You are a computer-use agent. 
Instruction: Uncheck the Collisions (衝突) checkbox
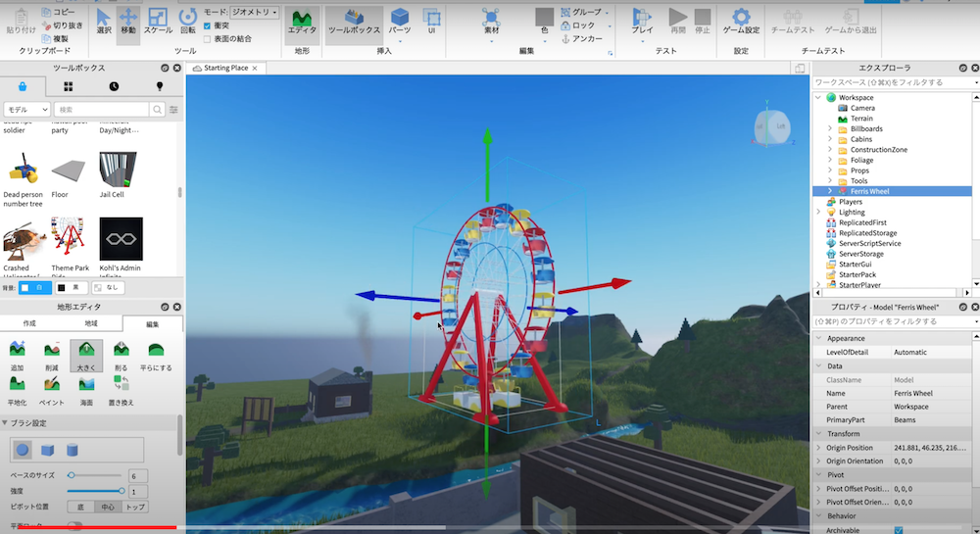coord(206,25)
